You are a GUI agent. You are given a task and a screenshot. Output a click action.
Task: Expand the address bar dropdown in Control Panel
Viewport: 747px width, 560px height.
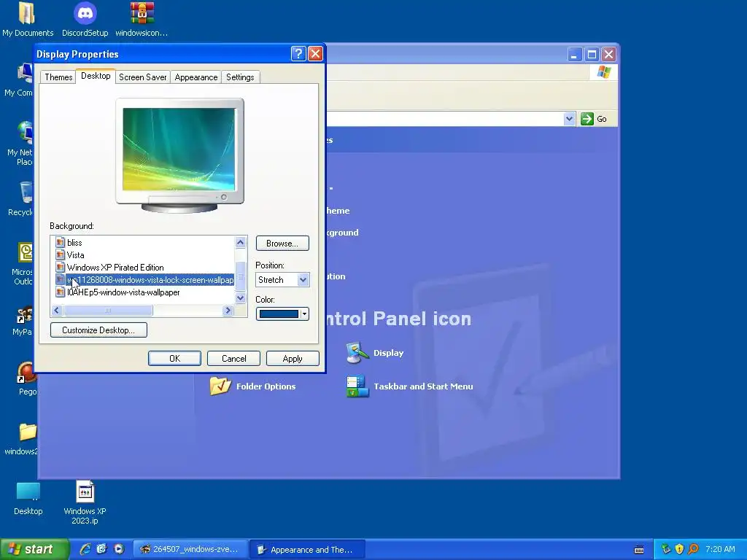tap(569, 119)
